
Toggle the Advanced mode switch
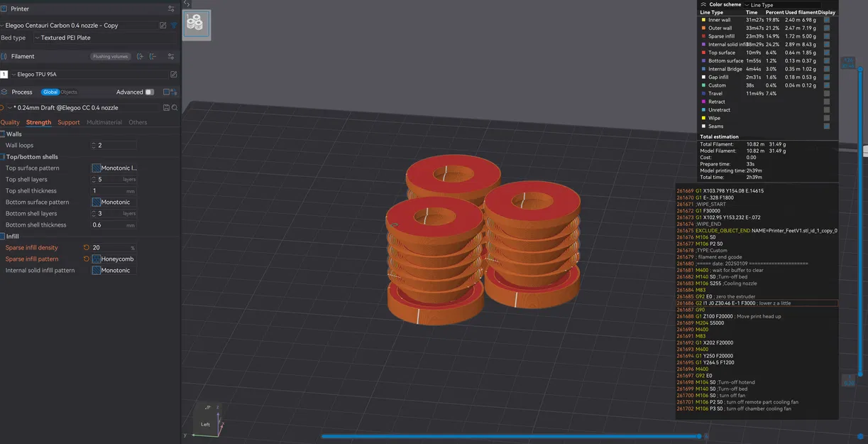[149, 92]
